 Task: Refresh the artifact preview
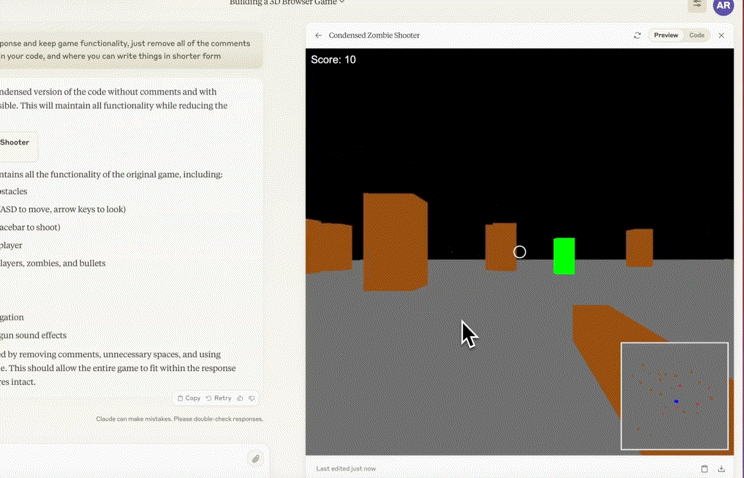[637, 36]
